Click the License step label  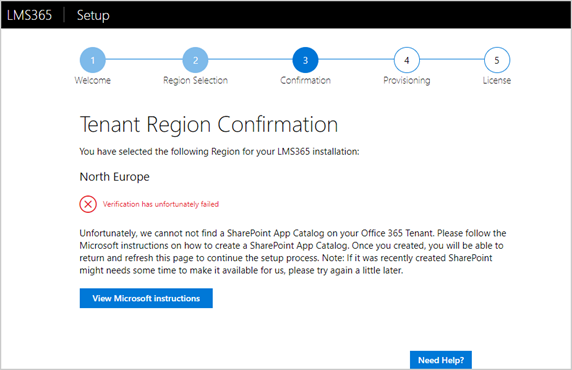(x=497, y=80)
